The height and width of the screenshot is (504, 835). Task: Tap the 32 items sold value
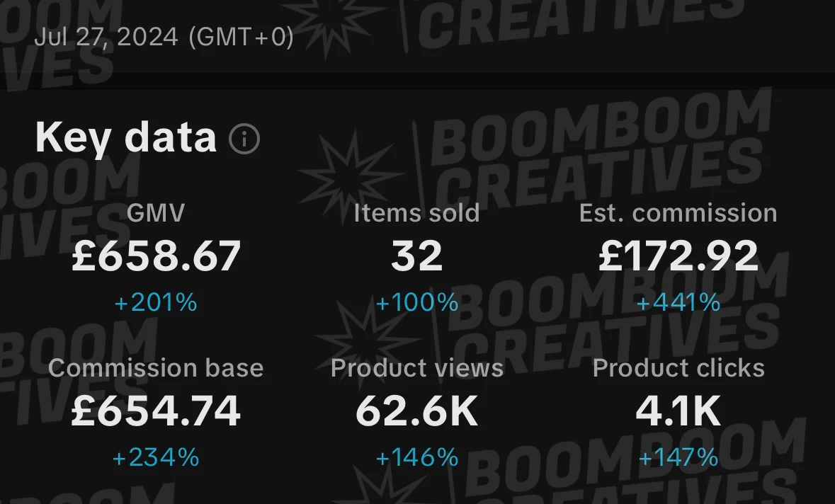[x=416, y=256]
